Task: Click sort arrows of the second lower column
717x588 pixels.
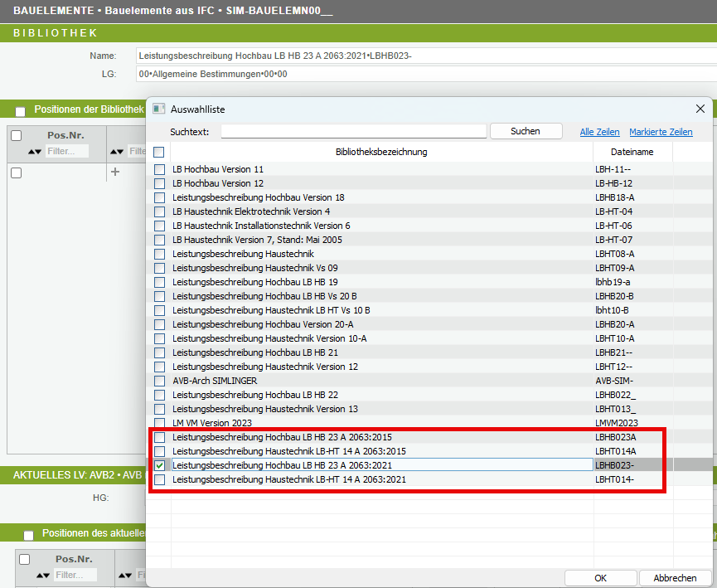Action: pyautogui.click(x=125, y=576)
